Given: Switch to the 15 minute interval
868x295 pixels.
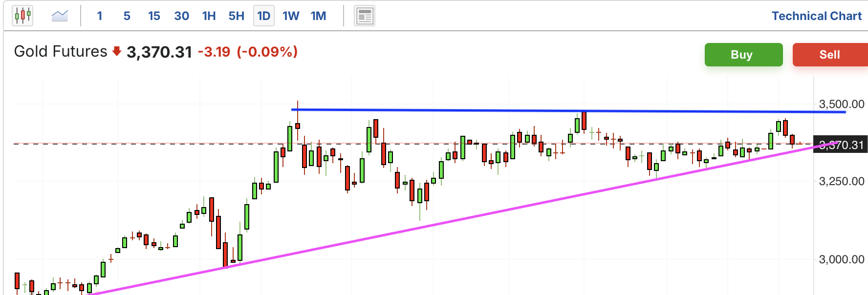Looking at the screenshot, I should coord(154,16).
